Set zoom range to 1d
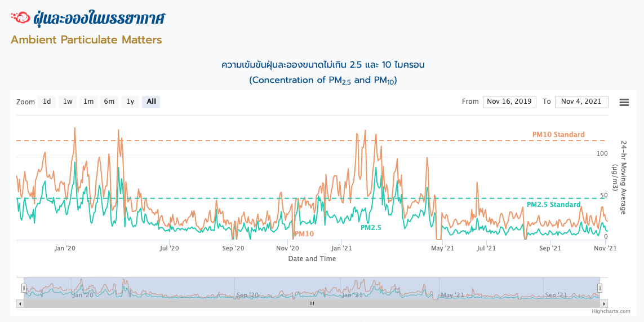The image size is (644, 322). click(x=47, y=102)
